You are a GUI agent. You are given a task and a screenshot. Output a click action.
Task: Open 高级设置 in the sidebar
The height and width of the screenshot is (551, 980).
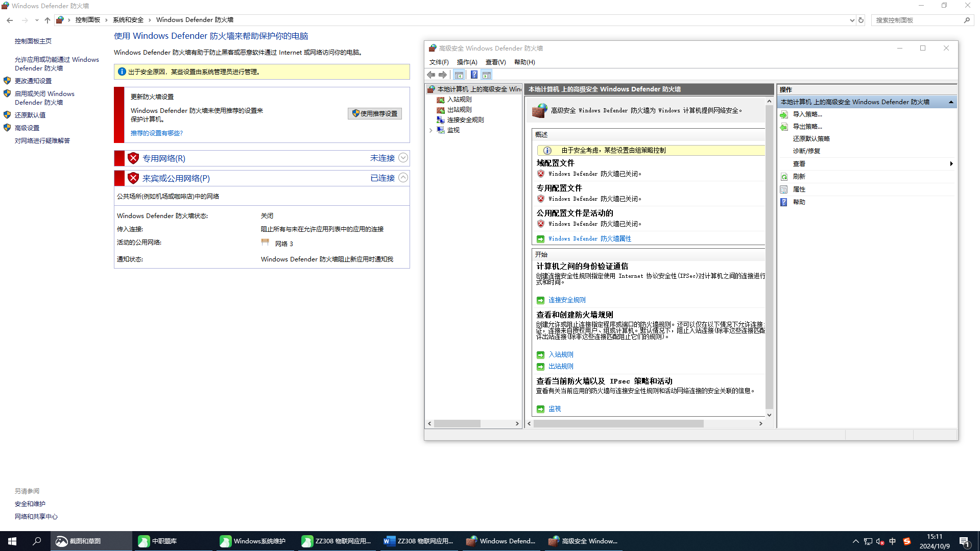tap(27, 128)
